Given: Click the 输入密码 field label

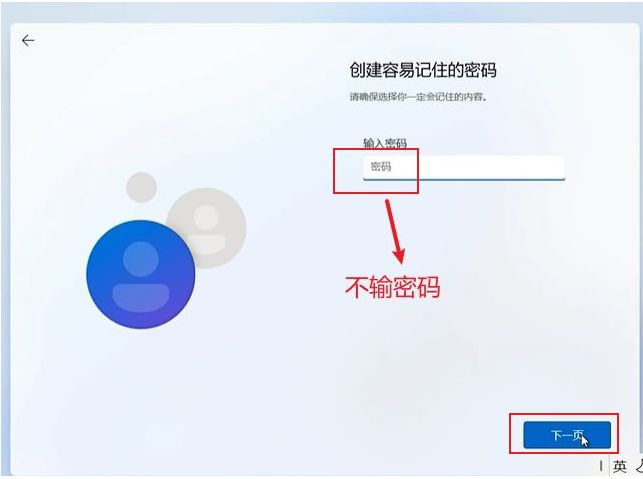Looking at the screenshot, I should (385, 143).
